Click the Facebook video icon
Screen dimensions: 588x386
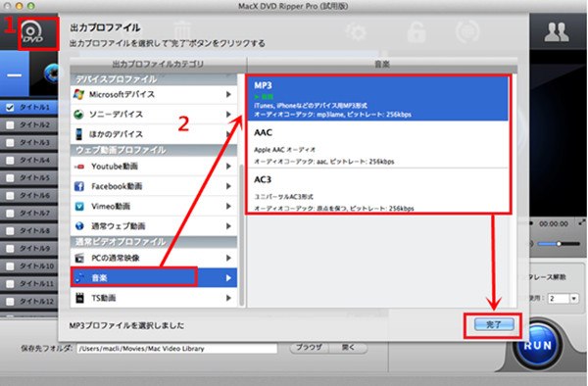click(79, 186)
